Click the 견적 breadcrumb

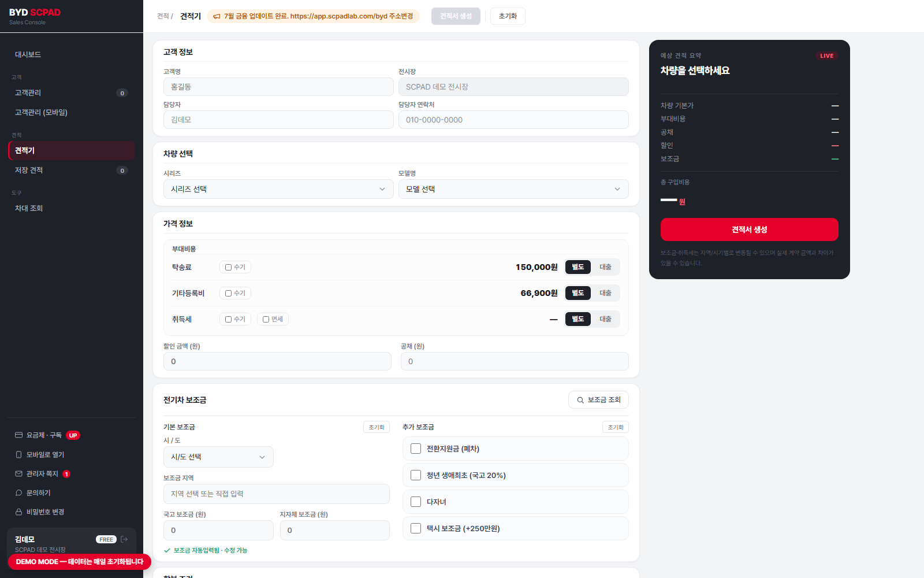point(163,16)
